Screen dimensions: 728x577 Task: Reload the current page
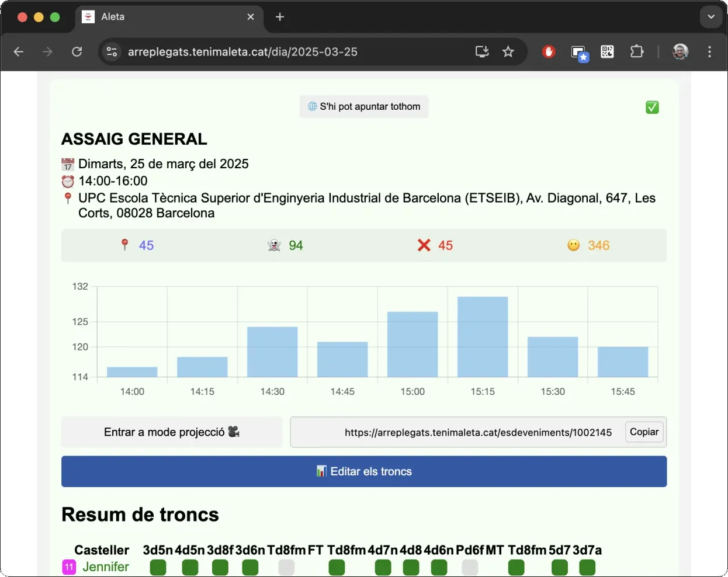(77, 52)
